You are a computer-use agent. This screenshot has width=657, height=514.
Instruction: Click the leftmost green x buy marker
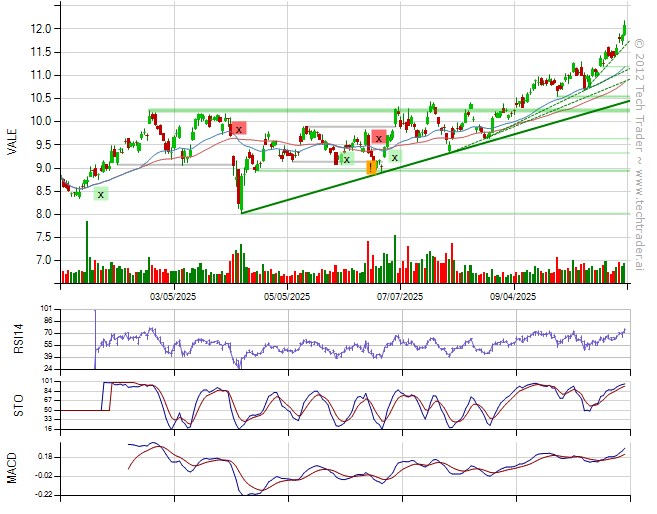(100, 194)
